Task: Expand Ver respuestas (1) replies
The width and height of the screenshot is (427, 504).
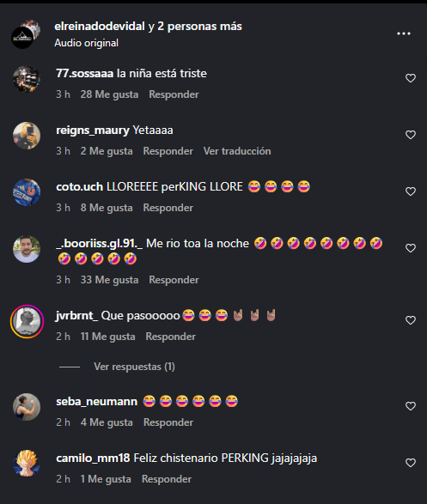Action: pos(134,367)
